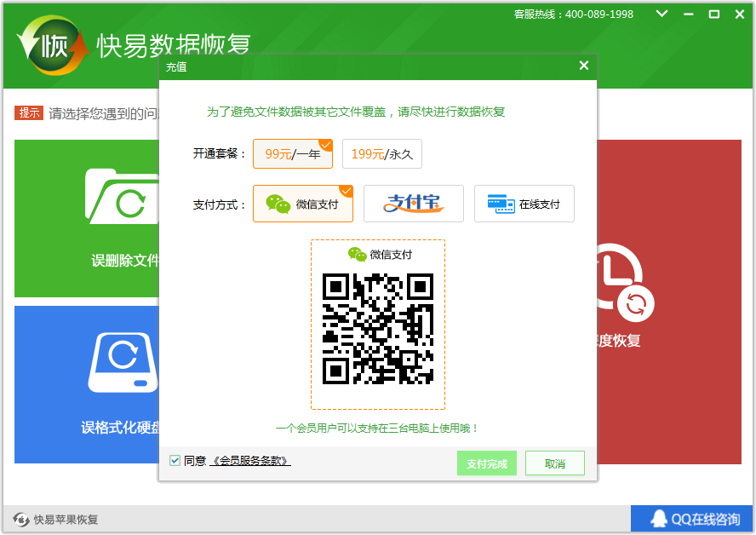Click the 快易数据恢复 title text
This screenshot has width=756, height=535.
click(x=174, y=46)
